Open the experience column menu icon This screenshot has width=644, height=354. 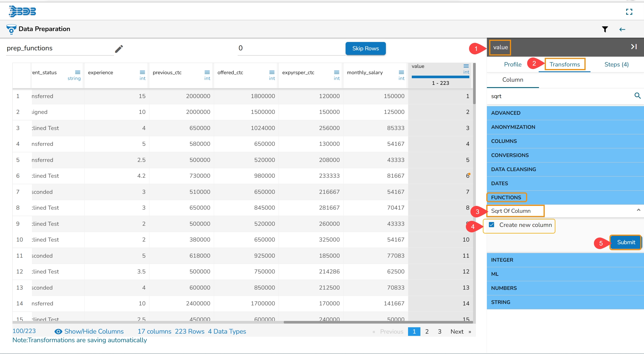coord(142,72)
